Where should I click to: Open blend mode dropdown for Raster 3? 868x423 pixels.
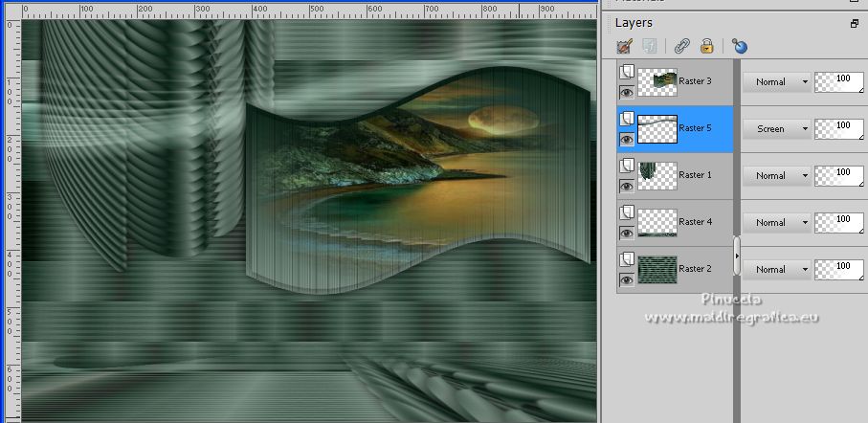(x=776, y=82)
